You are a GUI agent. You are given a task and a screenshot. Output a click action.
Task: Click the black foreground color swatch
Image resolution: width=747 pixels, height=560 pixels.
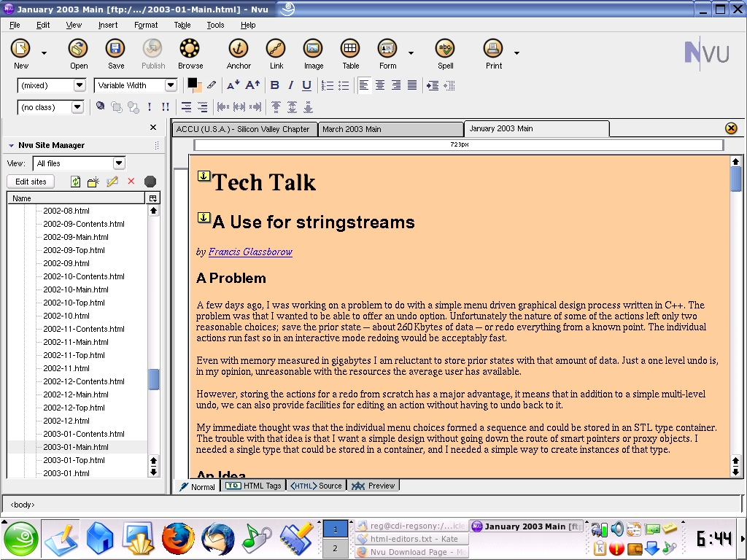click(x=192, y=82)
